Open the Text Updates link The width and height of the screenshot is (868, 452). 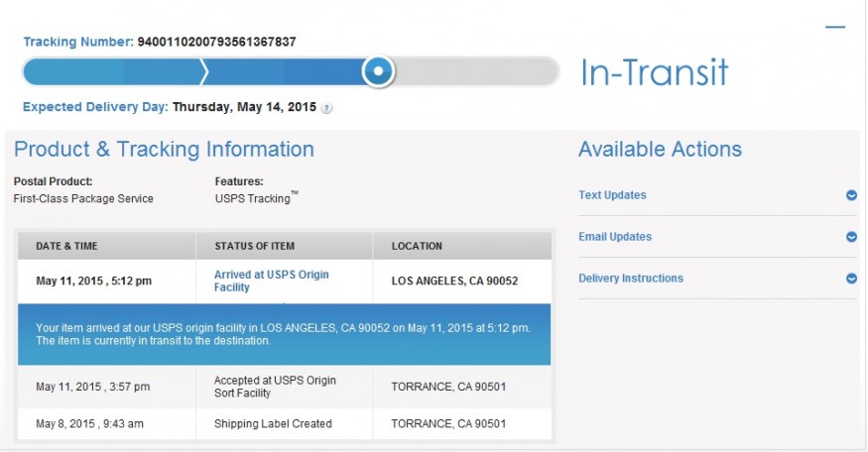tap(612, 195)
